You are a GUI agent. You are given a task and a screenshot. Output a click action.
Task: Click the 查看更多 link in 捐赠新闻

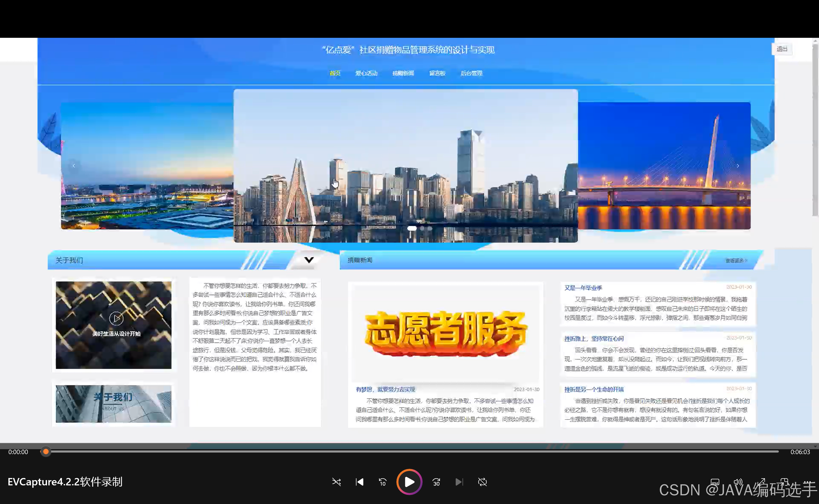click(x=736, y=260)
